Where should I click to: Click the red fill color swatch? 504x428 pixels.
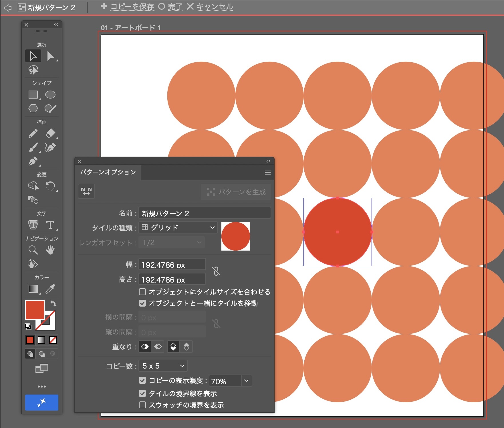35,310
